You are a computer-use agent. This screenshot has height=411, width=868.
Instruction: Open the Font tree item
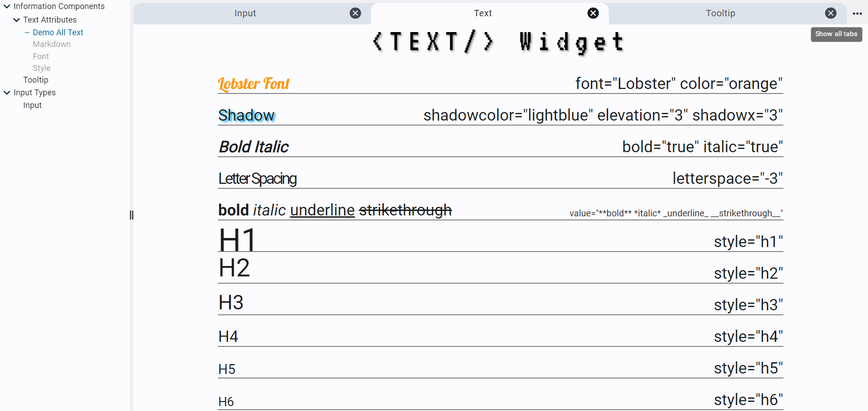(x=41, y=56)
